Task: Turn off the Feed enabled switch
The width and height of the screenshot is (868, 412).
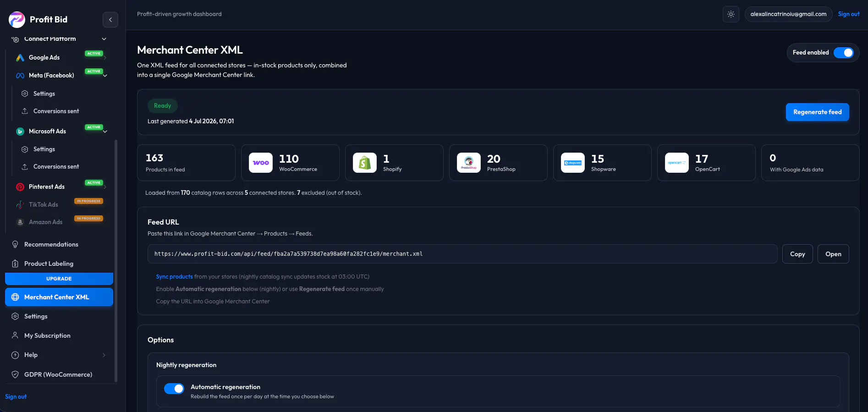Action: pyautogui.click(x=843, y=53)
